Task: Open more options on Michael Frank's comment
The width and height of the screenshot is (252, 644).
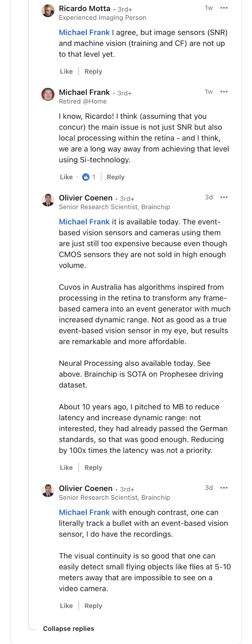Action: click(x=224, y=92)
